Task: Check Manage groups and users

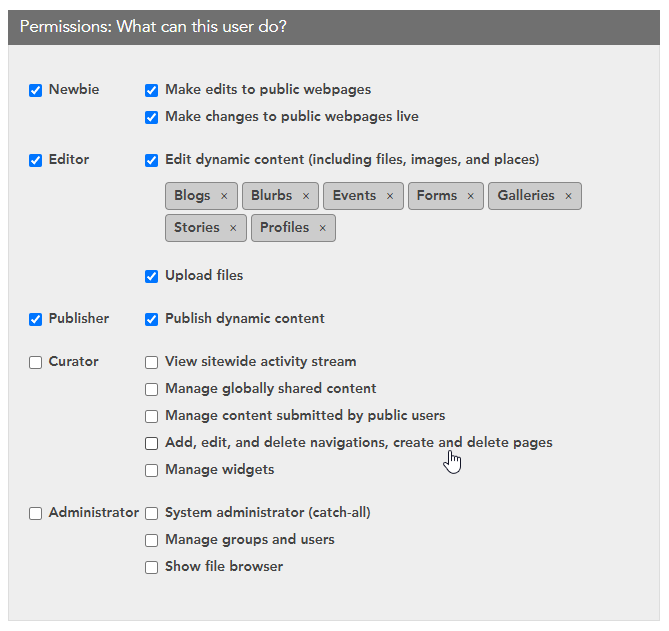Action: tap(151, 541)
